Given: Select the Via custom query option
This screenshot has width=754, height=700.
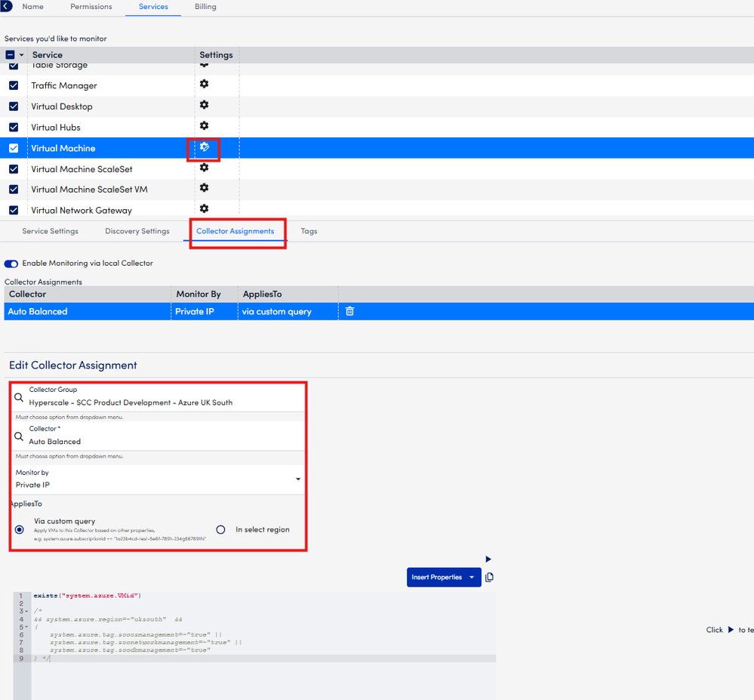Looking at the screenshot, I should 20,530.
